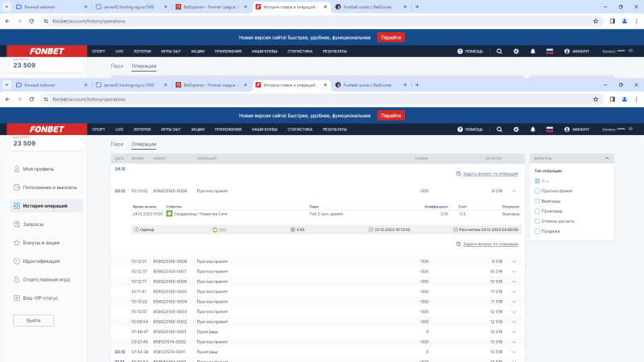Click operation number 859023165-0005 in the list
The height and width of the screenshot is (362, 644).
(170, 291)
